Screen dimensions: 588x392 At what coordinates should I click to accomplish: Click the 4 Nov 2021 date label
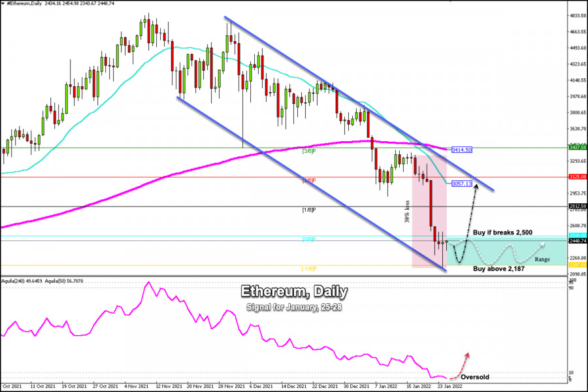(x=136, y=386)
